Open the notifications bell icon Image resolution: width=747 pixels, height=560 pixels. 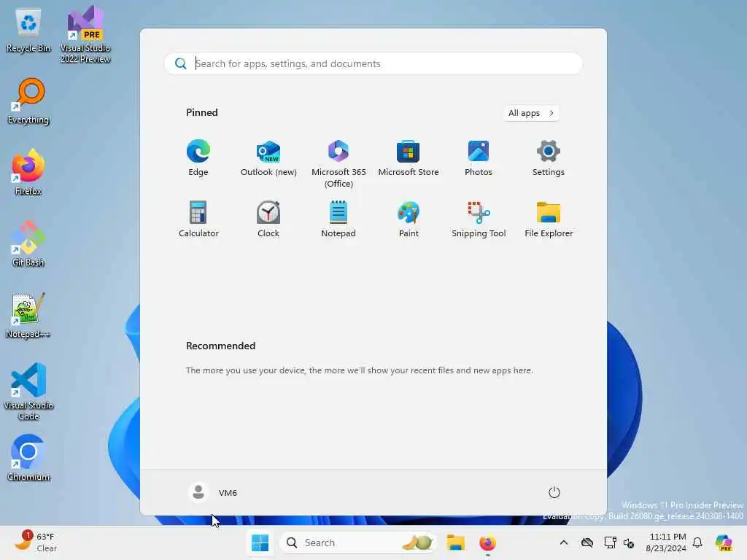697,542
